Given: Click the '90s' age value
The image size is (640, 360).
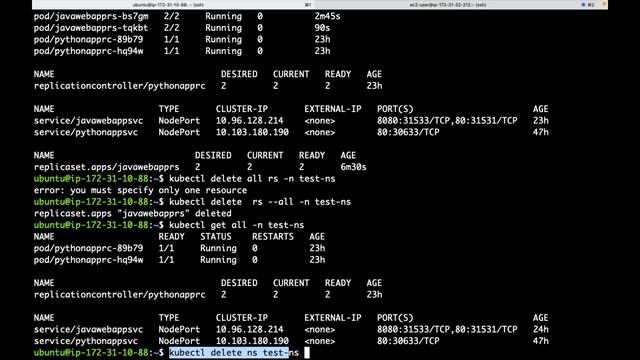Looking at the screenshot, I should 322,28.
